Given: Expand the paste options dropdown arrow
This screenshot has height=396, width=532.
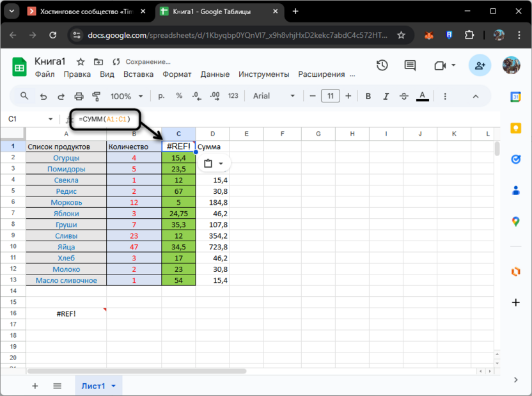Looking at the screenshot, I should 221,164.
